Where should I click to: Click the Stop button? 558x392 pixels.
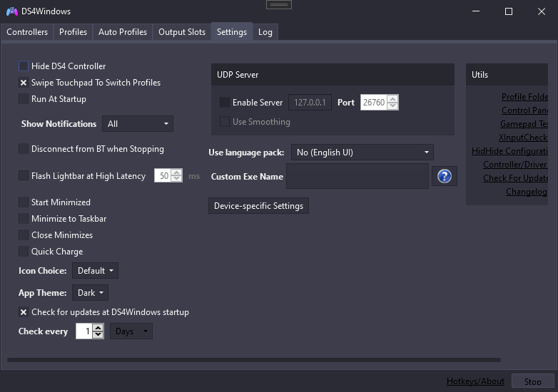(x=532, y=382)
